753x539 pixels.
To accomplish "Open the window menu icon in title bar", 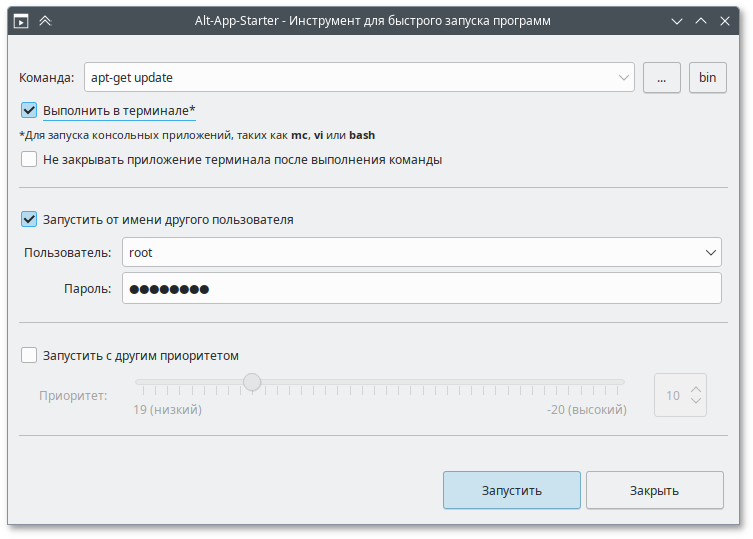I will 20,20.
